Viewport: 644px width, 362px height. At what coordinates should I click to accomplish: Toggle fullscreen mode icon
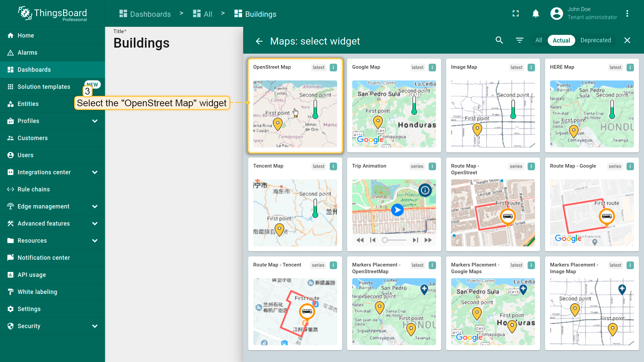[516, 13]
